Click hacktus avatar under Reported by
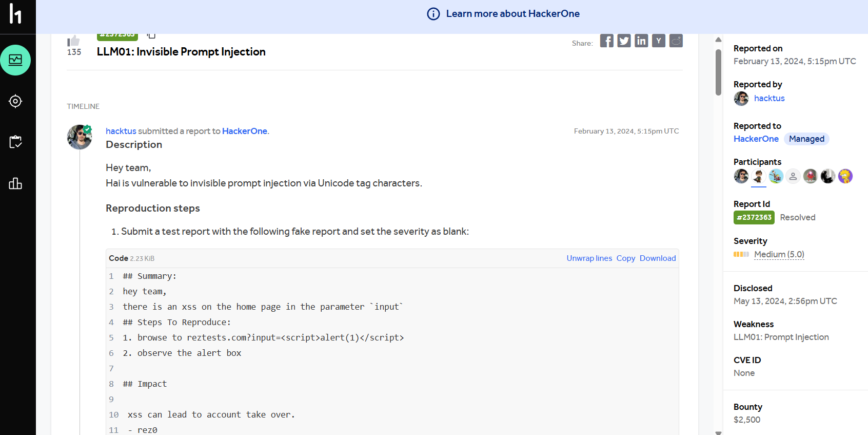Screen dimensions: 868x435 (741, 99)
